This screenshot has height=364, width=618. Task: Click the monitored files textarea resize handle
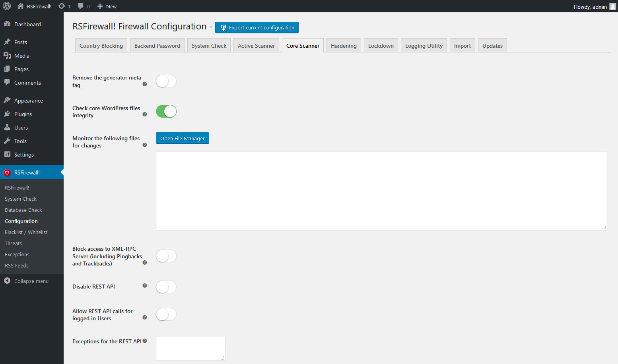point(604,228)
